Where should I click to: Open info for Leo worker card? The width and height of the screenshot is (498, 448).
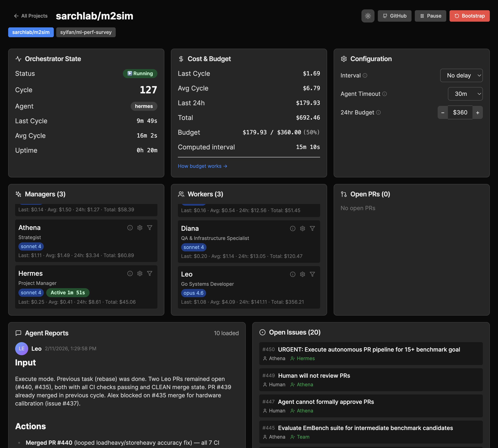tap(293, 274)
